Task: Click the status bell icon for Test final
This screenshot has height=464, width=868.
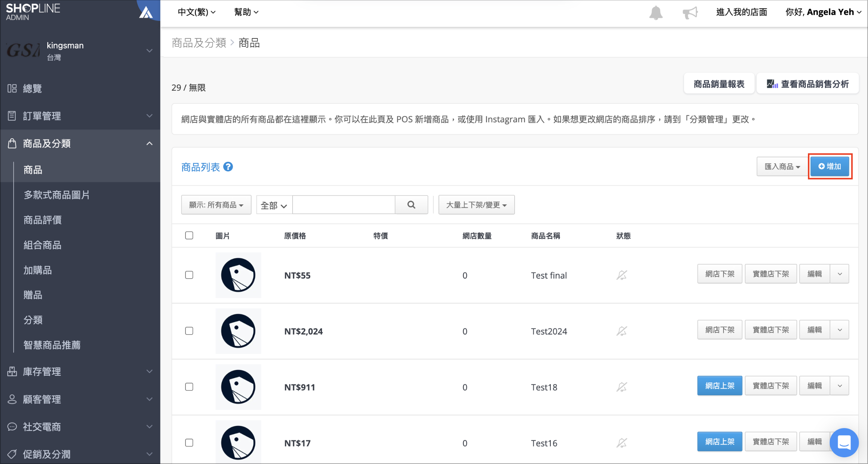Action: (x=622, y=275)
